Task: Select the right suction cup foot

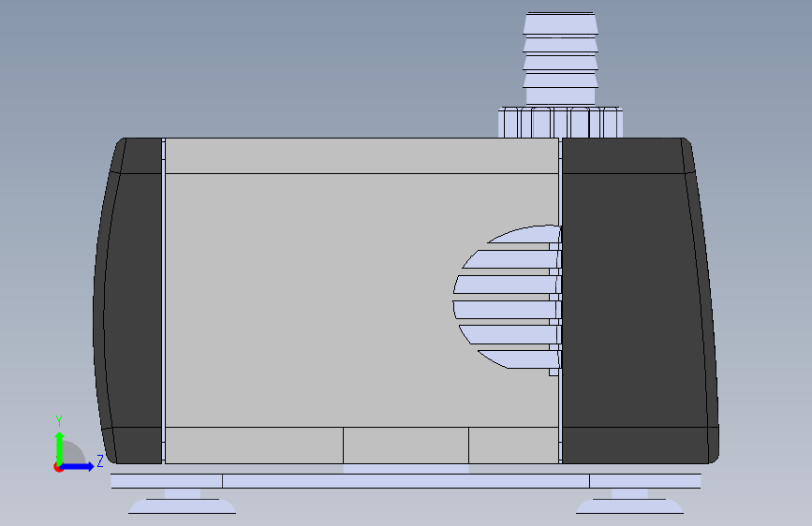Action: (629, 501)
